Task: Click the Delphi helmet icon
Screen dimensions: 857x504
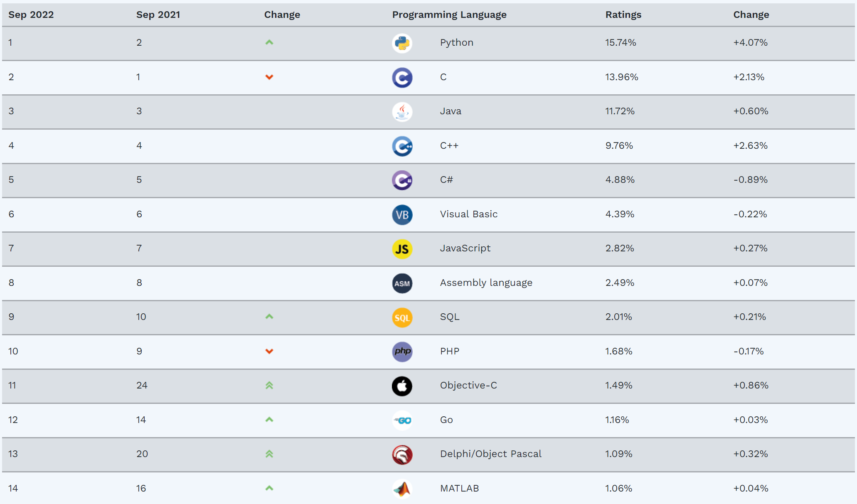Action: tap(402, 455)
